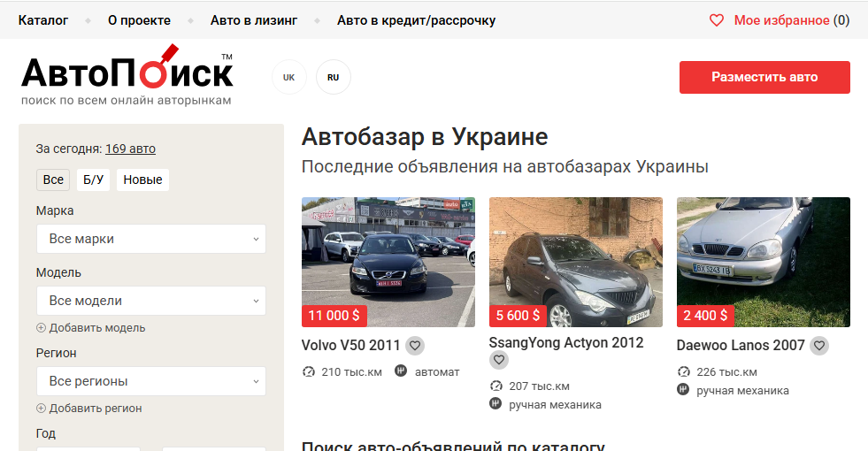Open the Каталог menu item

tap(43, 20)
